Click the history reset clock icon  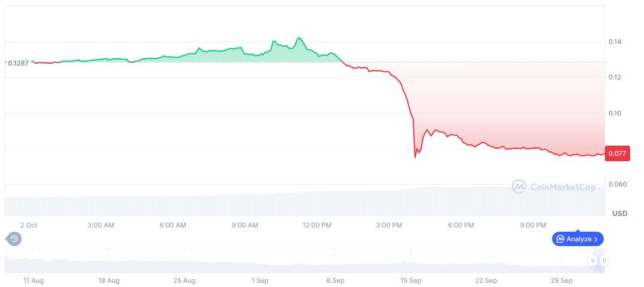[14, 239]
